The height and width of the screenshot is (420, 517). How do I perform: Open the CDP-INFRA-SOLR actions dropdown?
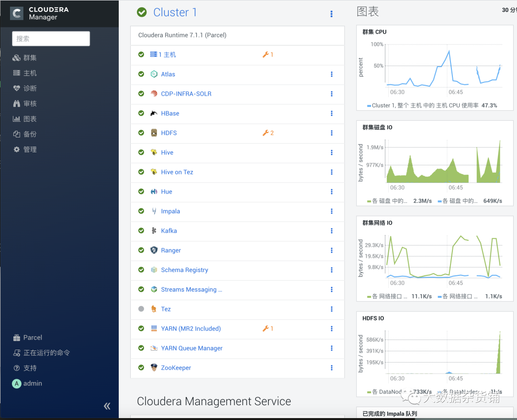(x=331, y=94)
